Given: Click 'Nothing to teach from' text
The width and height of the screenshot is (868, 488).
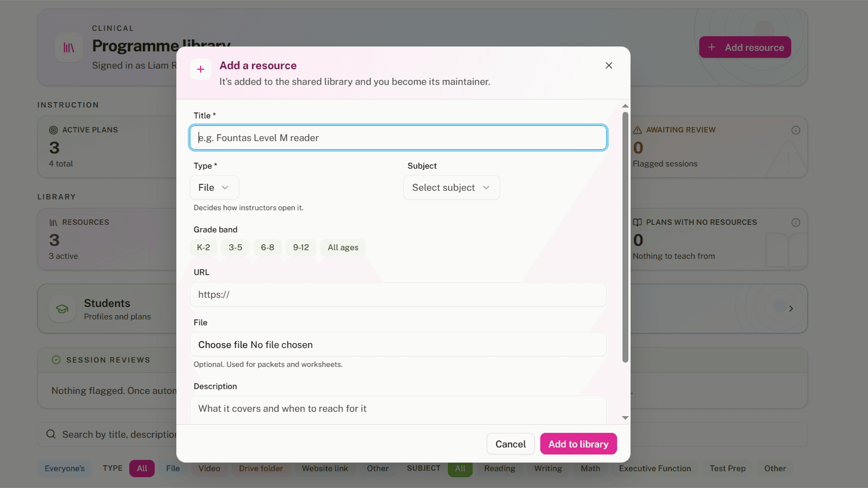Looking at the screenshot, I should click(674, 256).
